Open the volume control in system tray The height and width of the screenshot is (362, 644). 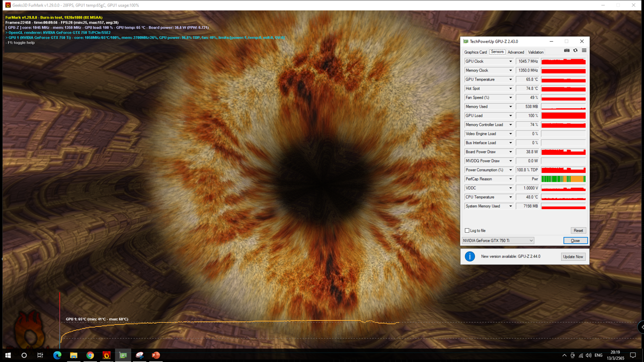tap(589, 355)
